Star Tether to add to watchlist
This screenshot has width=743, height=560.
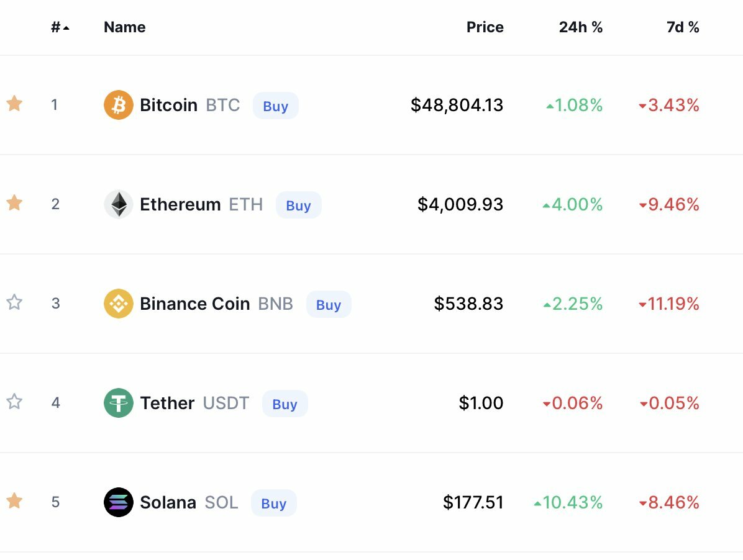coord(14,402)
